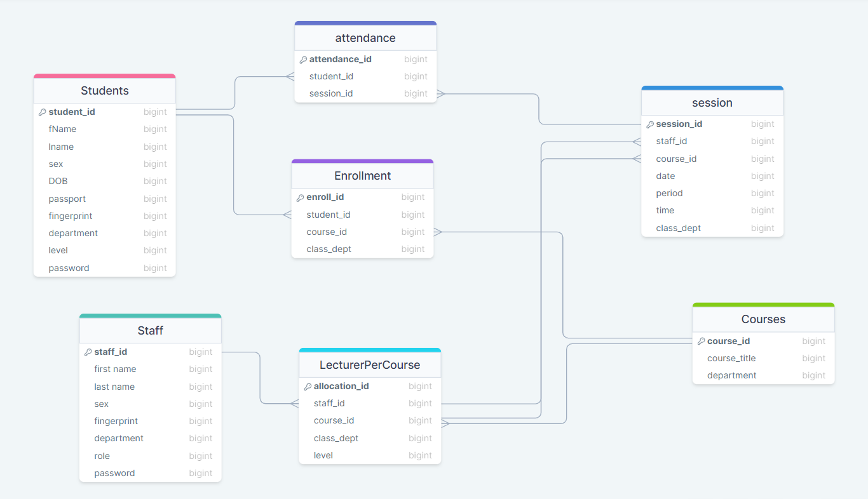Select the role field in Staff table
868x499 pixels.
(x=151, y=456)
